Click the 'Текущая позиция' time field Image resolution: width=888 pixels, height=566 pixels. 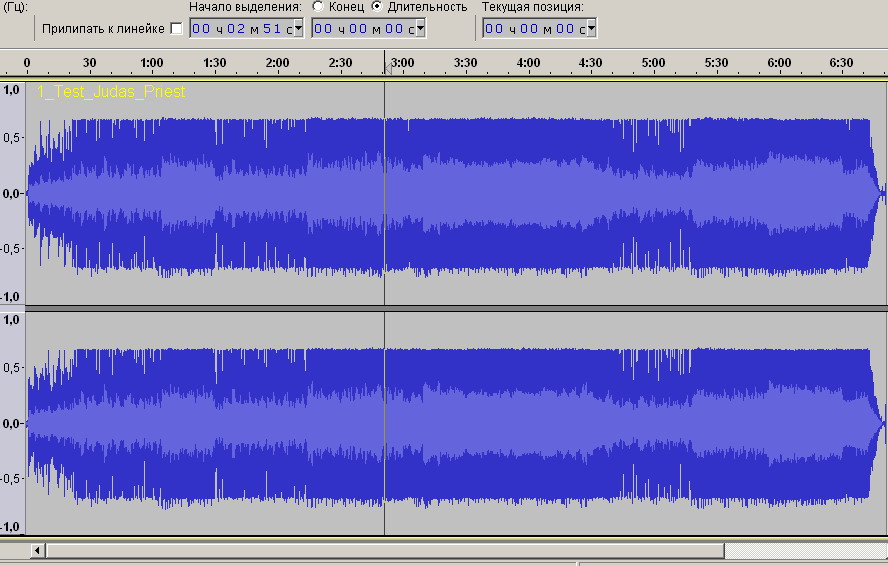pos(533,29)
